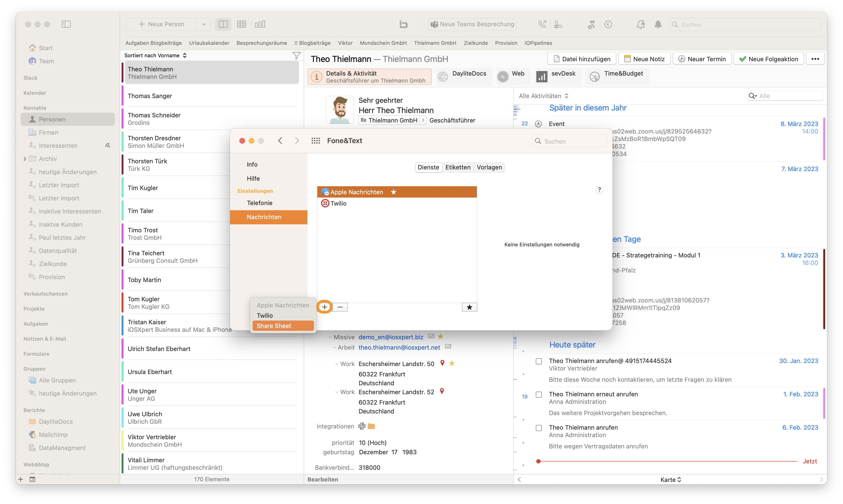Expand the Archiv folder in sidebar

(x=25, y=159)
